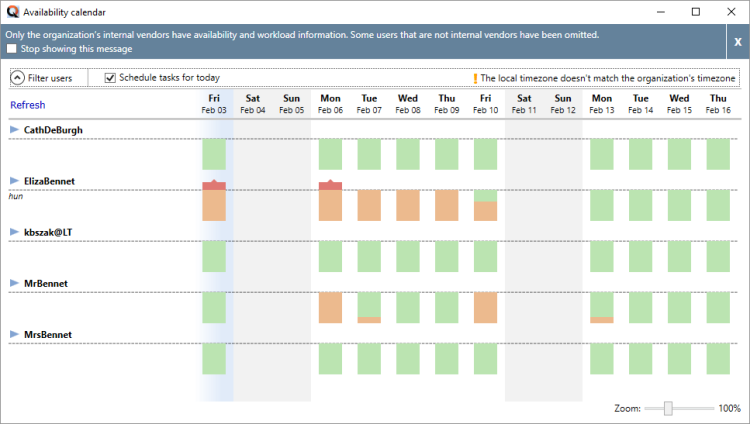Click MrBennet's orange Fri Feb 10 block

click(x=485, y=308)
